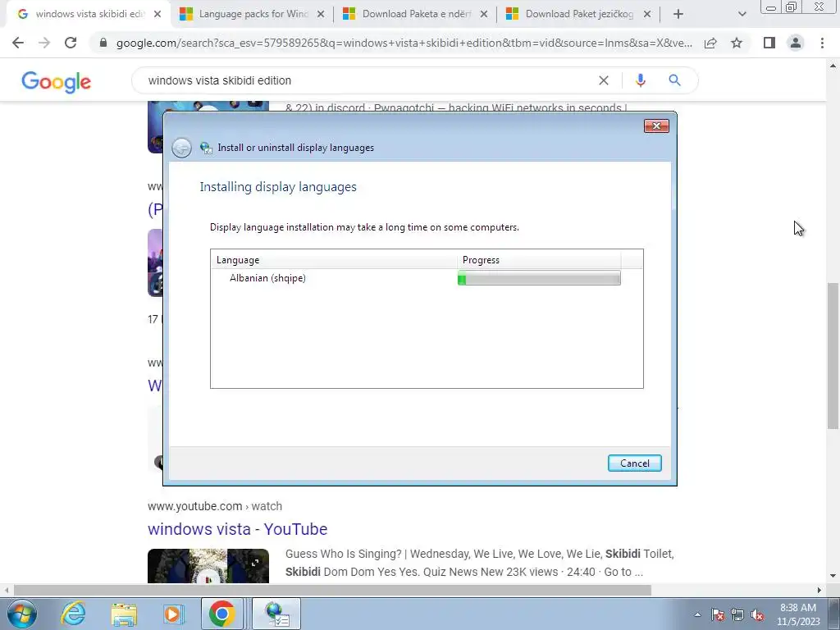
Task: Go to Google home via logo
Action: pos(57,82)
